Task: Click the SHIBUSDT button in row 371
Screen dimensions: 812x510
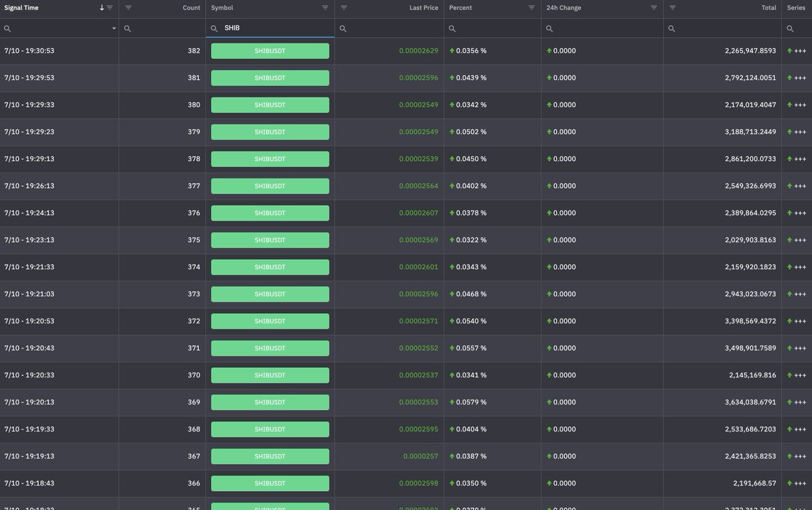Action: click(270, 348)
